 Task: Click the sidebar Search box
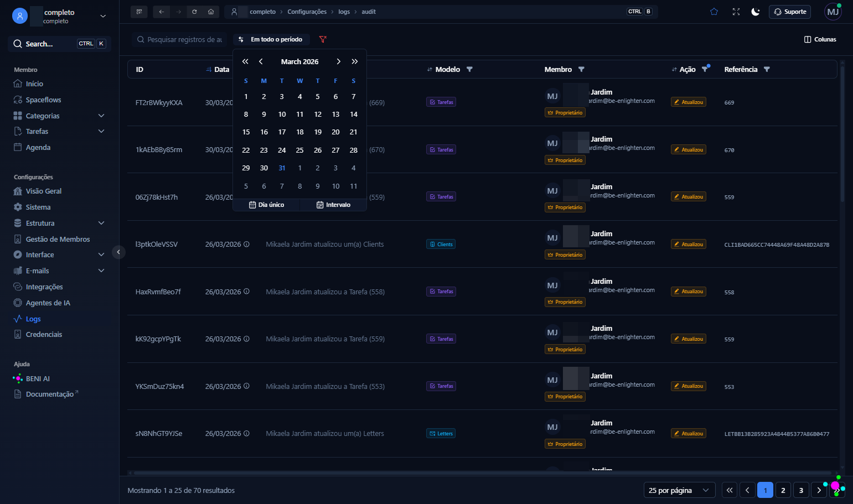[59, 44]
